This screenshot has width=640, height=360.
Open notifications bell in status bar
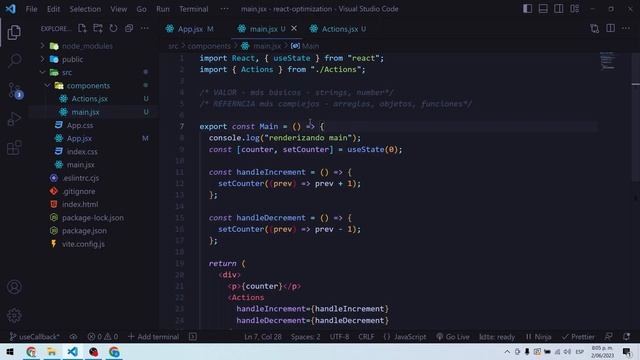[627, 337]
